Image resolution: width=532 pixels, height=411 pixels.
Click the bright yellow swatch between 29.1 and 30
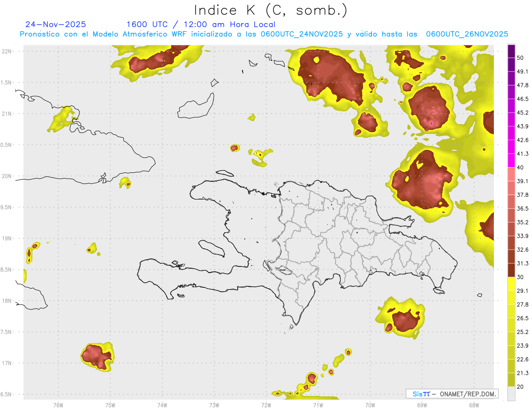(x=511, y=284)
